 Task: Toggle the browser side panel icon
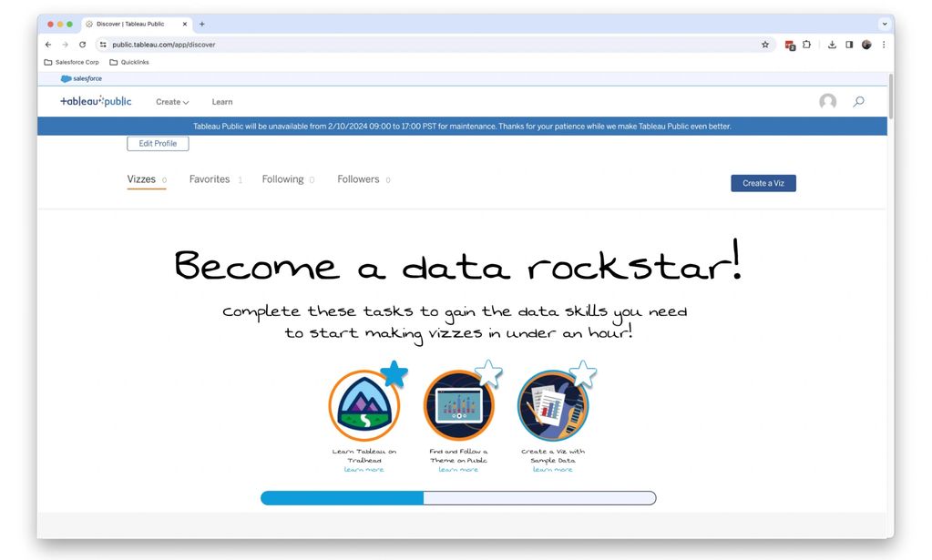point(849,45)
